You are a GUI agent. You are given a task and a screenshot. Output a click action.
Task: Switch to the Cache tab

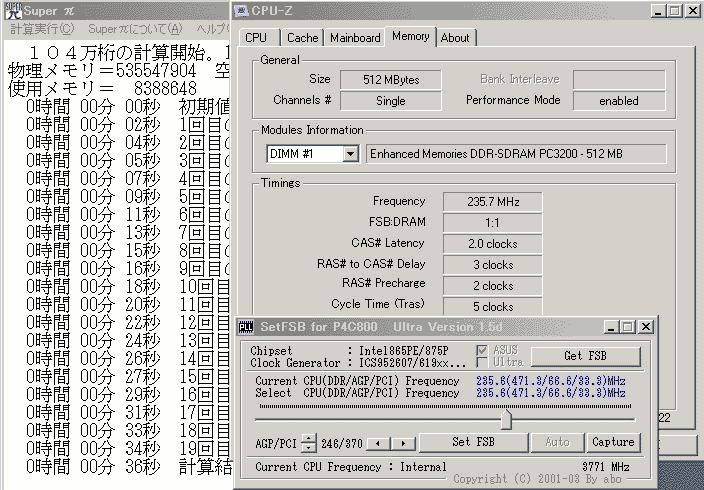(x=302, y=38)
